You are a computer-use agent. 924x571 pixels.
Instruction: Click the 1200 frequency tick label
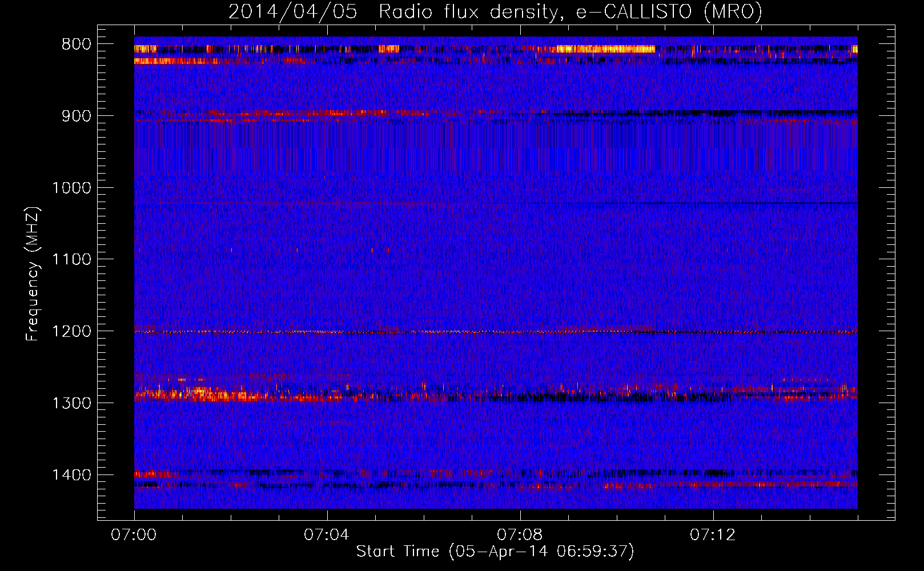(x=72, y=332)
